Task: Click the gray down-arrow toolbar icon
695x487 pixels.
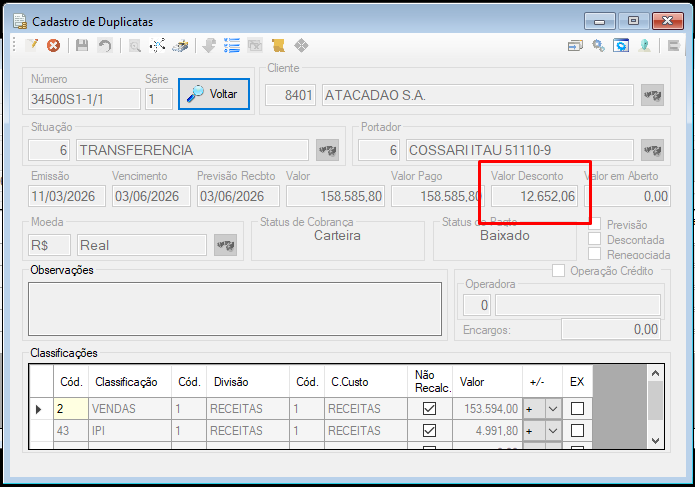Action: tap(209, 45)
